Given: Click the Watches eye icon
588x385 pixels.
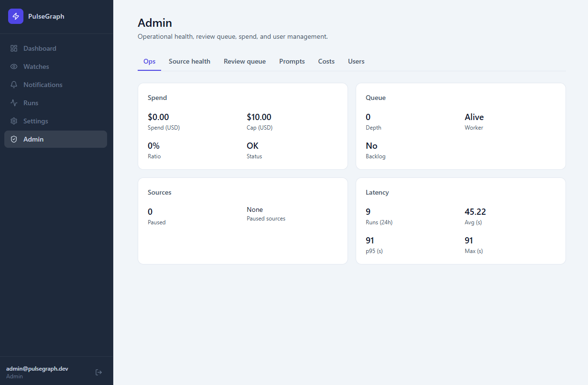Looking at the screenshot, I should pyautogui.click(x=14, y=66).
